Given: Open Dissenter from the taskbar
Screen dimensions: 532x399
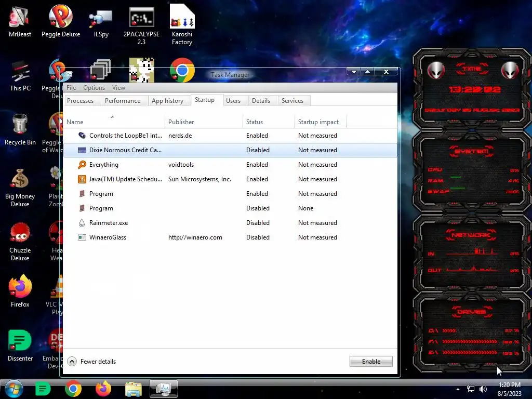Looking at the screenshot, I should [x=43, y=389].
